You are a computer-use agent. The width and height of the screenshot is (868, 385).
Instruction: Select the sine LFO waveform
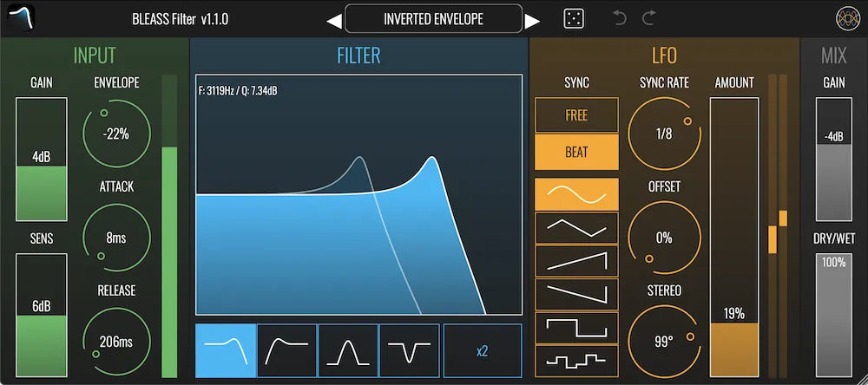click(576, 194)
